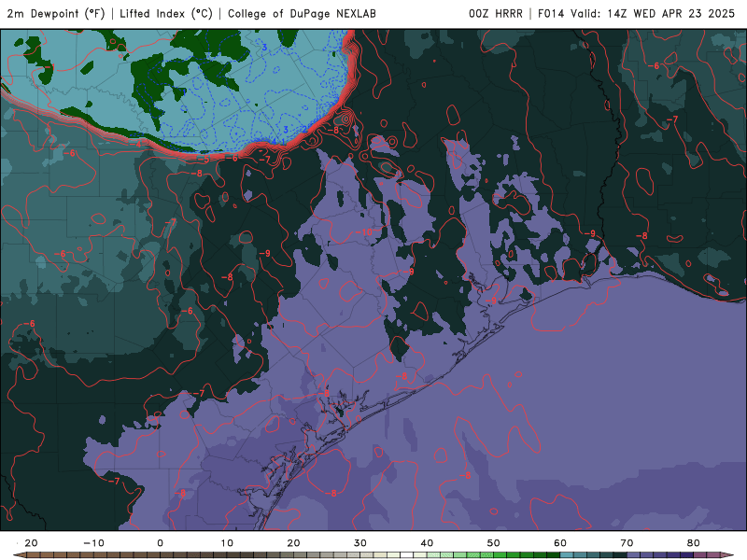Click the "50" colorbar scale label
The height and width of the screenshot is (560, 747).
(494, 543)
